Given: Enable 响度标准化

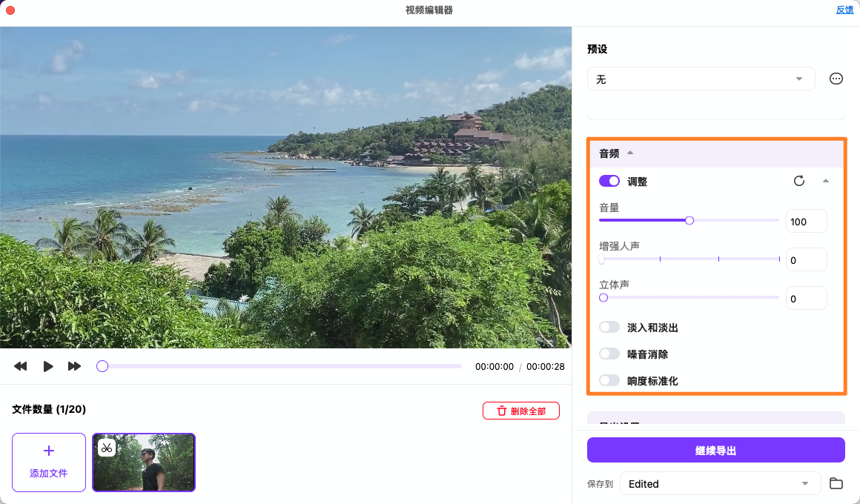Looking at the screenshot, I should coord(609,380).
